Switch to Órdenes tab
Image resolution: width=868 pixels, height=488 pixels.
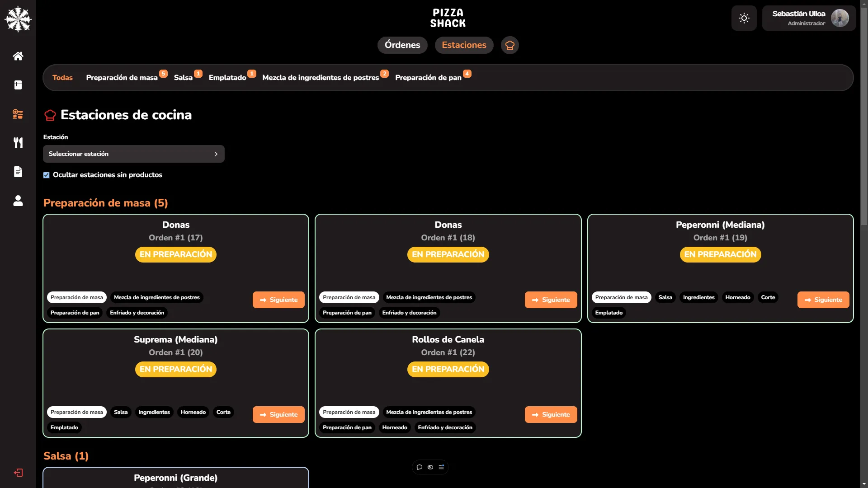click(x=402, y=45)
